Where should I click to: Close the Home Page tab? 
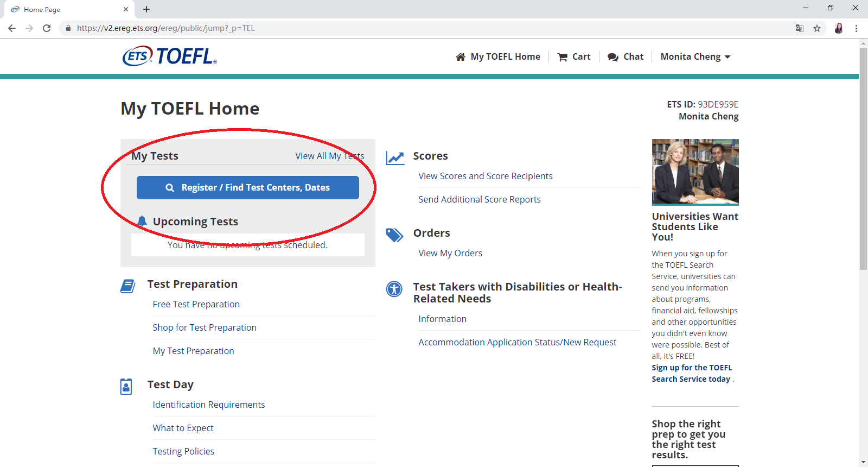pos(126,9)
